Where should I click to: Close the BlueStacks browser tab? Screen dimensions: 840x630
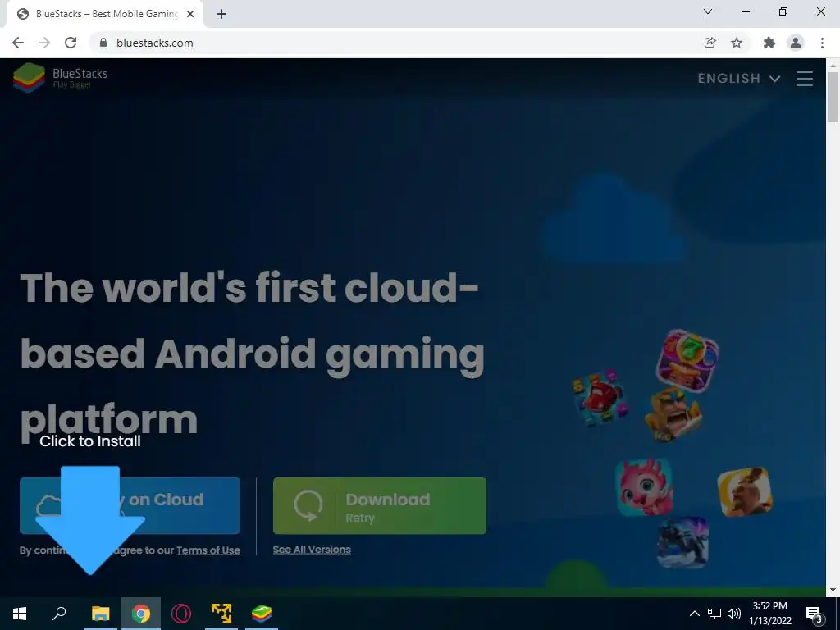pyautogui.click(x=190, y=14)
